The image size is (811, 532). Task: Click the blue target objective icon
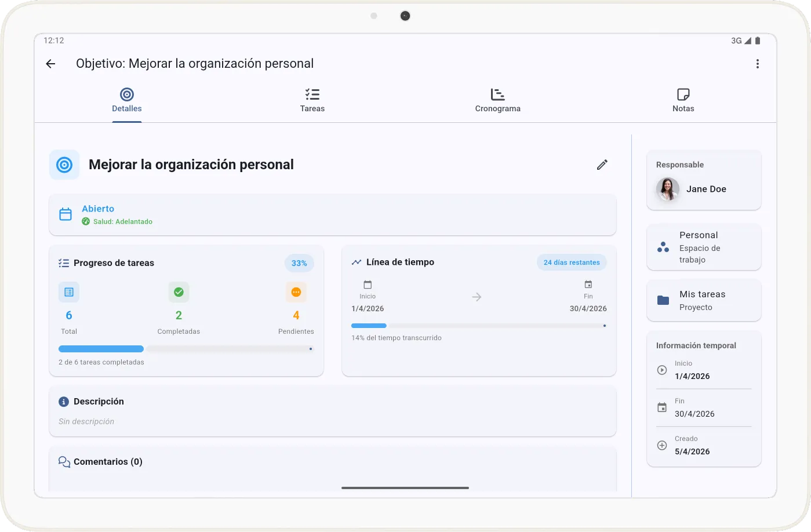(x=64, y=165)
